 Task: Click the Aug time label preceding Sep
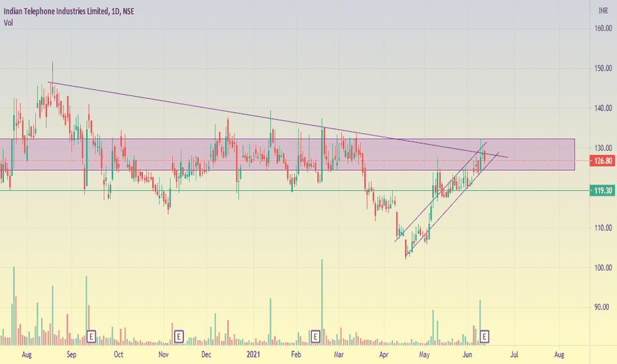coord(26,355)
